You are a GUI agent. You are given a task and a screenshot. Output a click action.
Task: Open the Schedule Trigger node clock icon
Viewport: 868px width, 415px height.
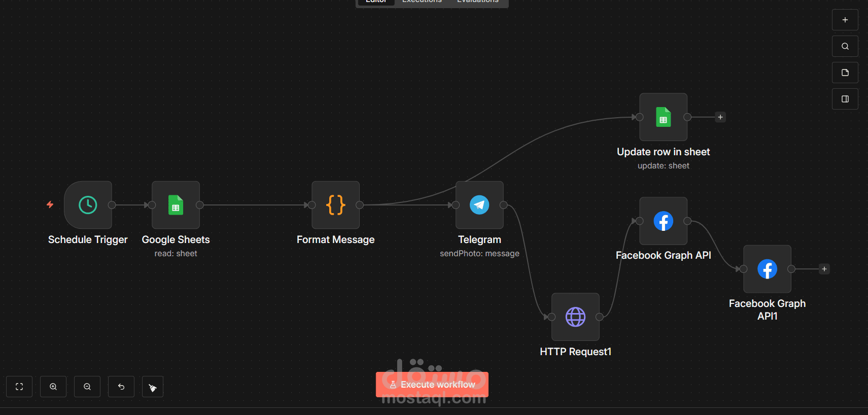click(88, 205)
